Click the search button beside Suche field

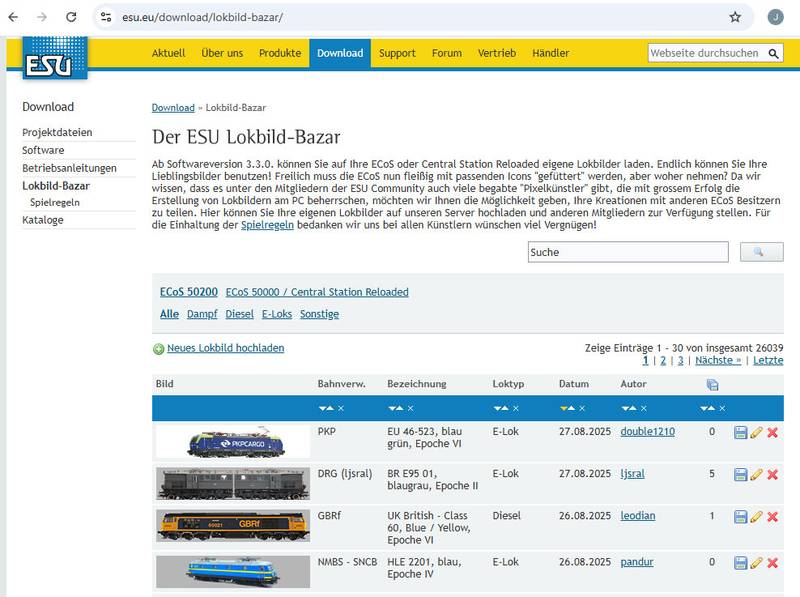coord(762,252)
